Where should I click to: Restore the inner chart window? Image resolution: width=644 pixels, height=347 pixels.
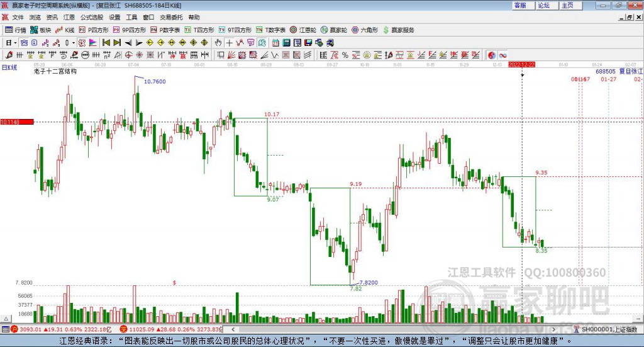[630, 17]
